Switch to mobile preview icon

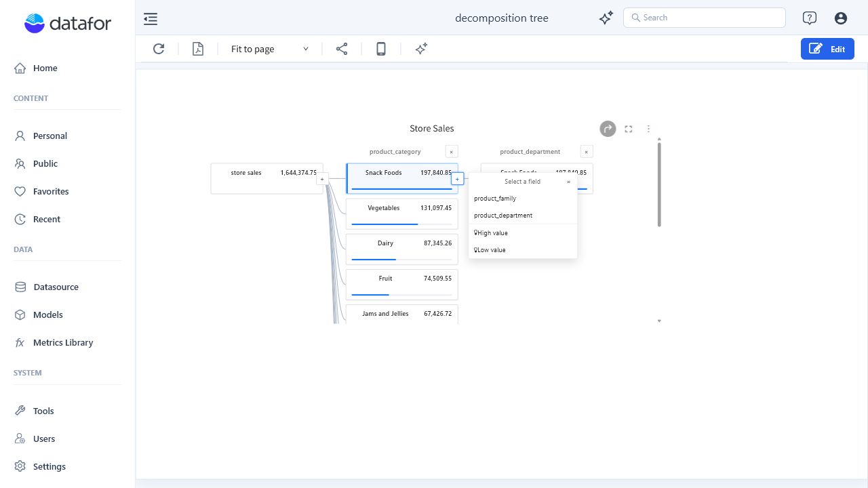(x=381, y=49)
